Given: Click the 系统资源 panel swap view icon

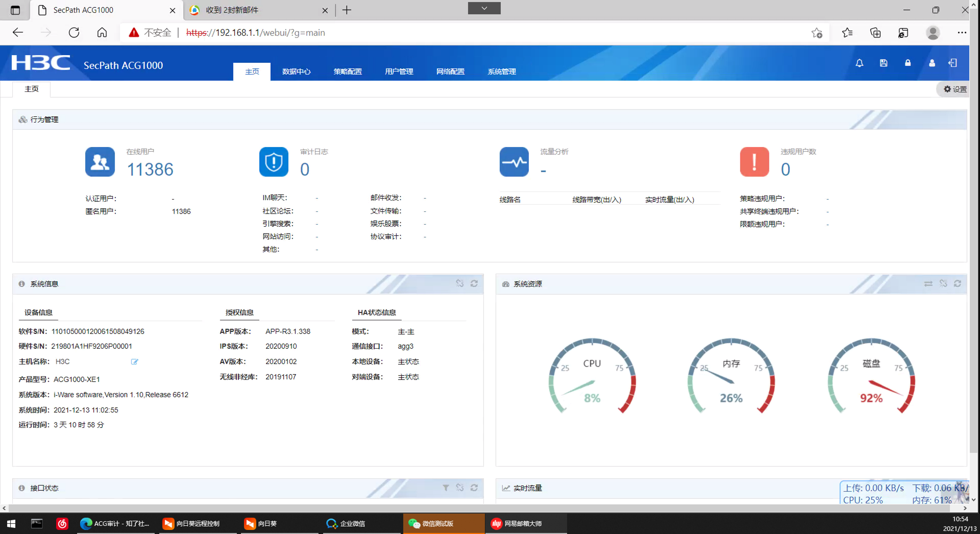Looking at the screenshot, I should tap(928, 283).
